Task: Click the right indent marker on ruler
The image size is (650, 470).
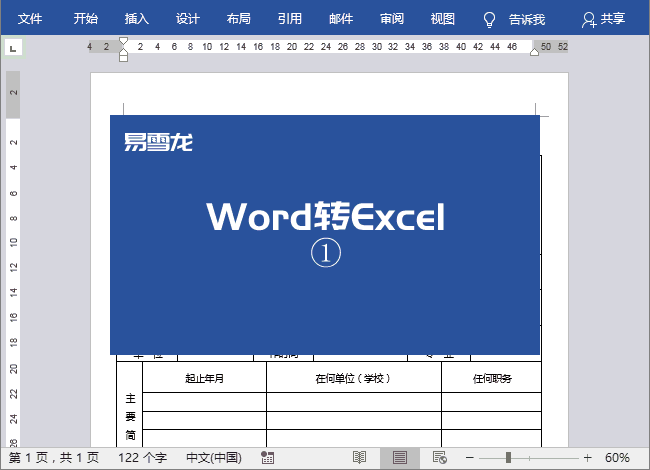Action: coord(534,52)
